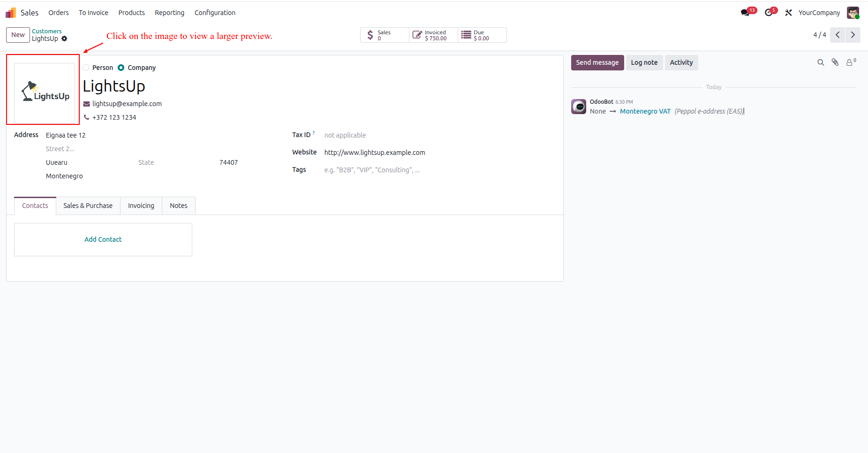Click the Activity button
Image resolution: width=868 pixels, height=453 pixels.
[x=681, y=62]
